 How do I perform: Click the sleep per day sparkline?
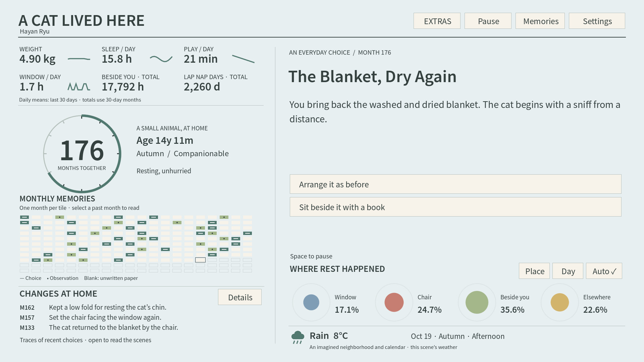161,59
